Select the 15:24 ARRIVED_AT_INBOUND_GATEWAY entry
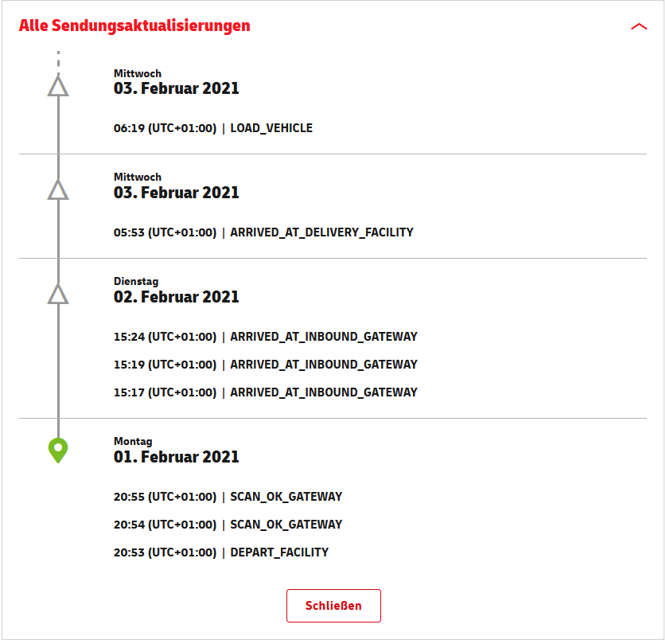 tap(266, 337)
